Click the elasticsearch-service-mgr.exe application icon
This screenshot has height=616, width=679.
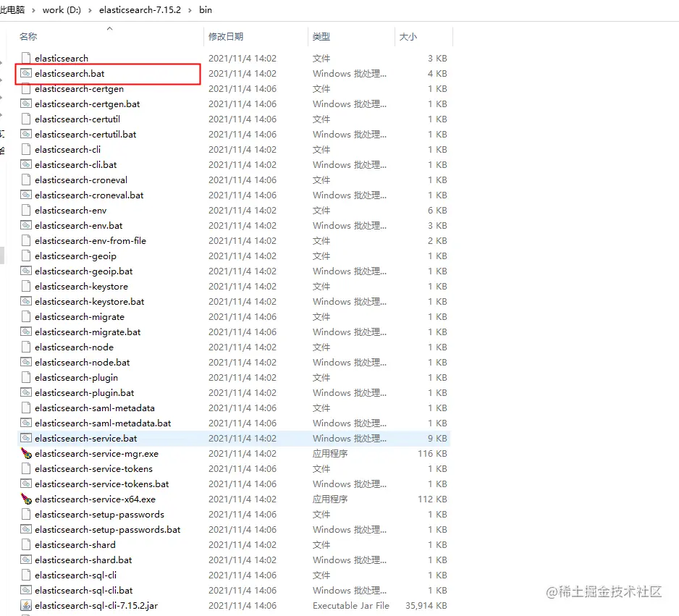tap(26, 453)
